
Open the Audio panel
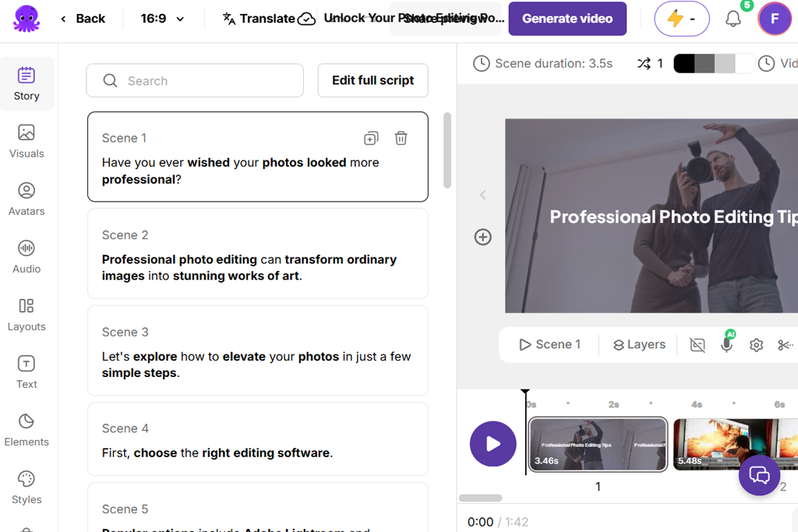coord(26,257)
